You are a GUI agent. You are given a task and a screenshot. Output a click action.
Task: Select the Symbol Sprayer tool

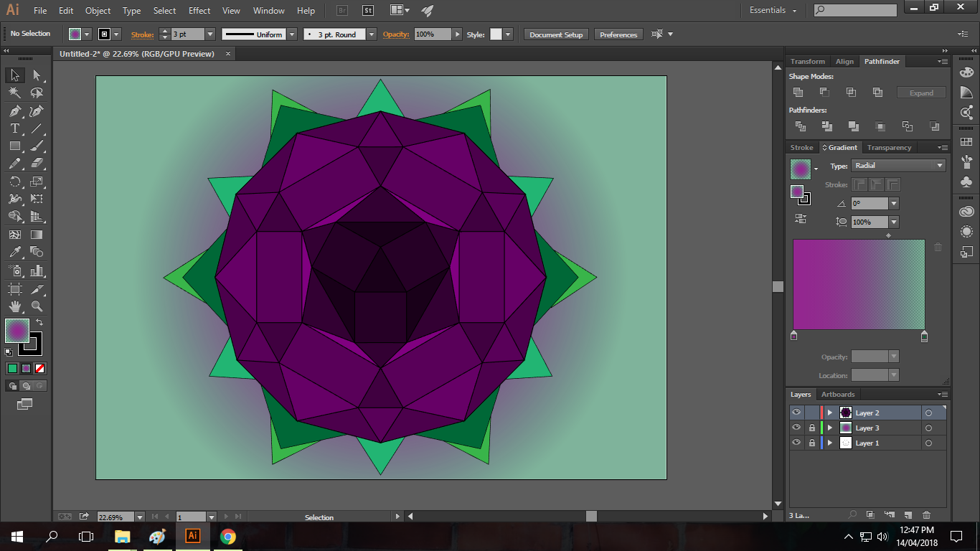[15, 270]
